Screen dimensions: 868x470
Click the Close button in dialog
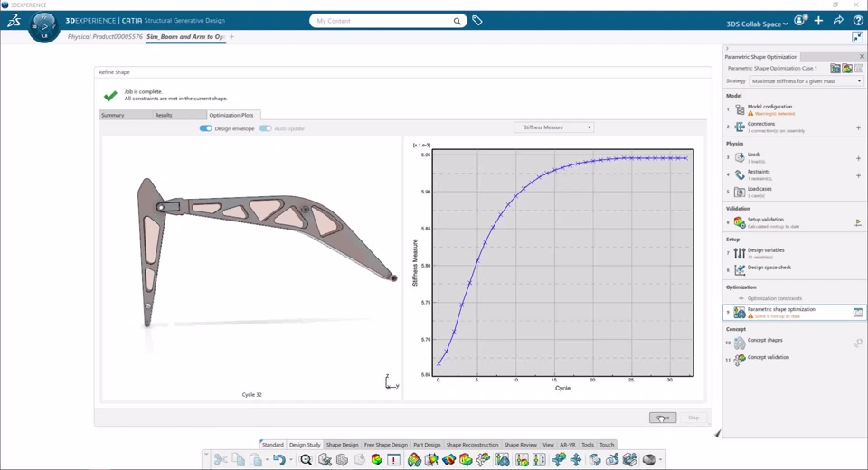click(663, 418)
